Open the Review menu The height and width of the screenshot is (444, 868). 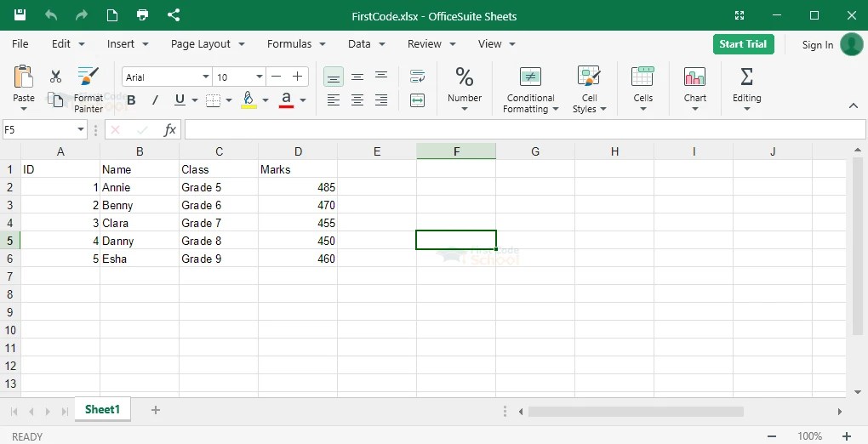coord(431,43)
